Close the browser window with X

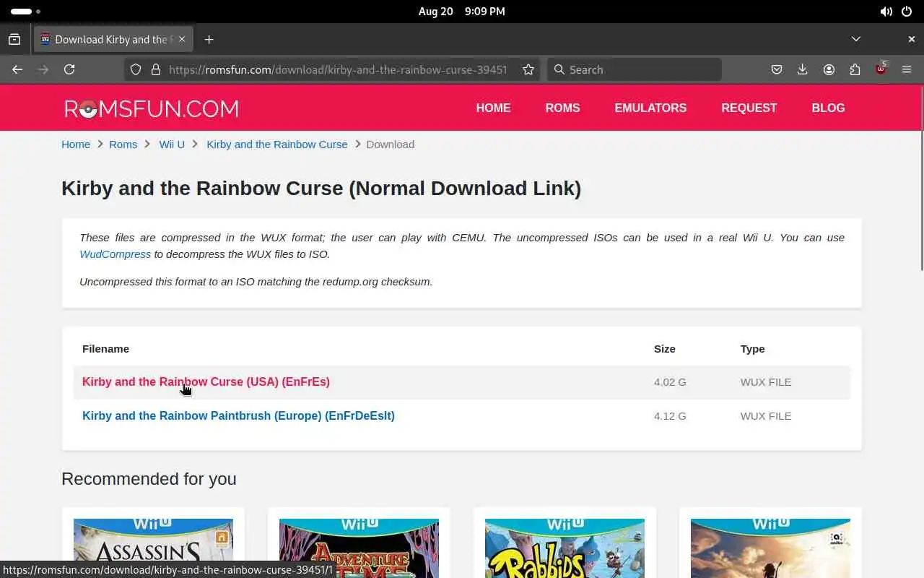(911, 39)
